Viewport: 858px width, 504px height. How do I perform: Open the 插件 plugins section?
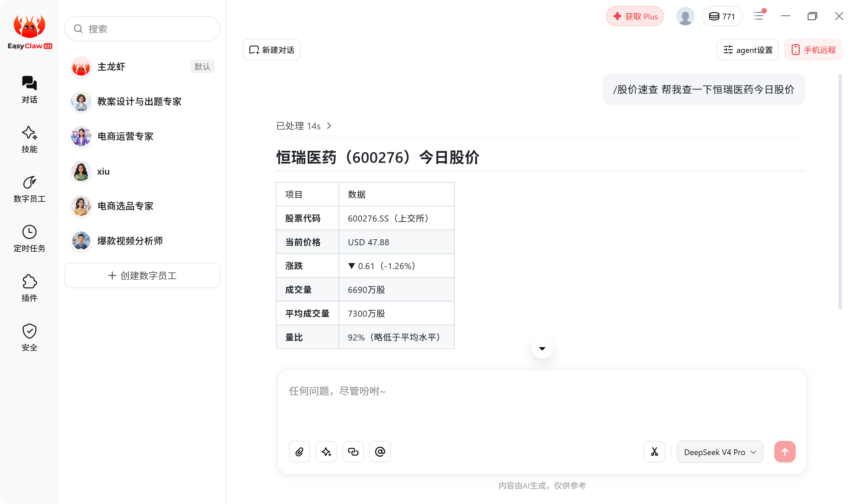(29, 289)
